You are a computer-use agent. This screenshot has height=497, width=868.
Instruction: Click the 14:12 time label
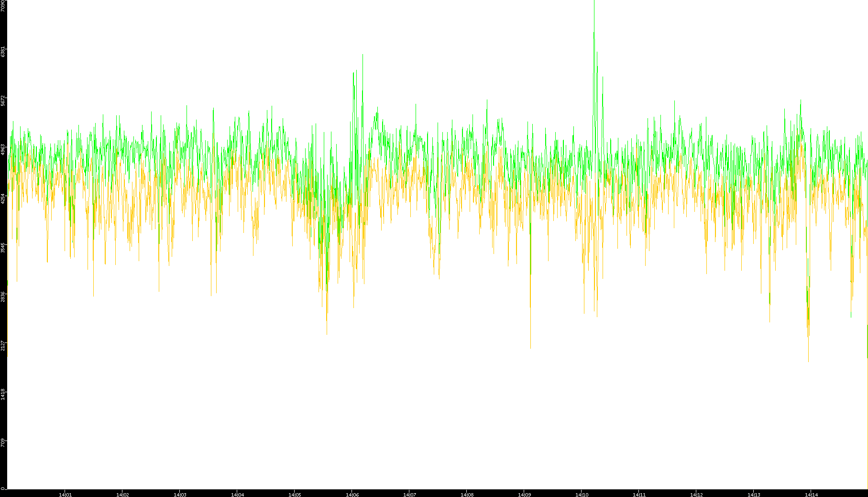click(696, 494)
